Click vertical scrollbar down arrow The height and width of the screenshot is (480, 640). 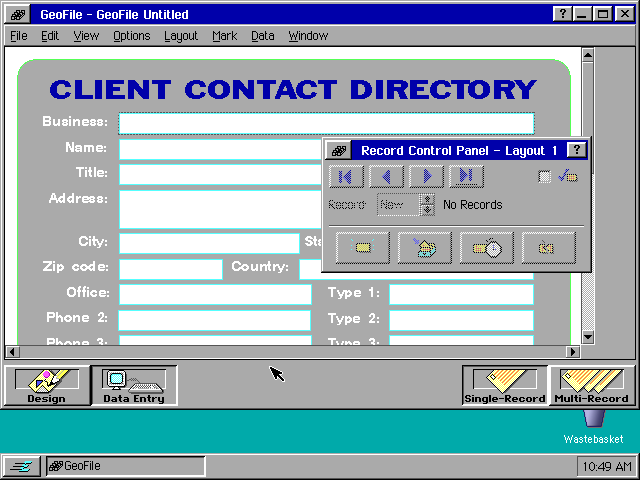[x=588, y=337]
